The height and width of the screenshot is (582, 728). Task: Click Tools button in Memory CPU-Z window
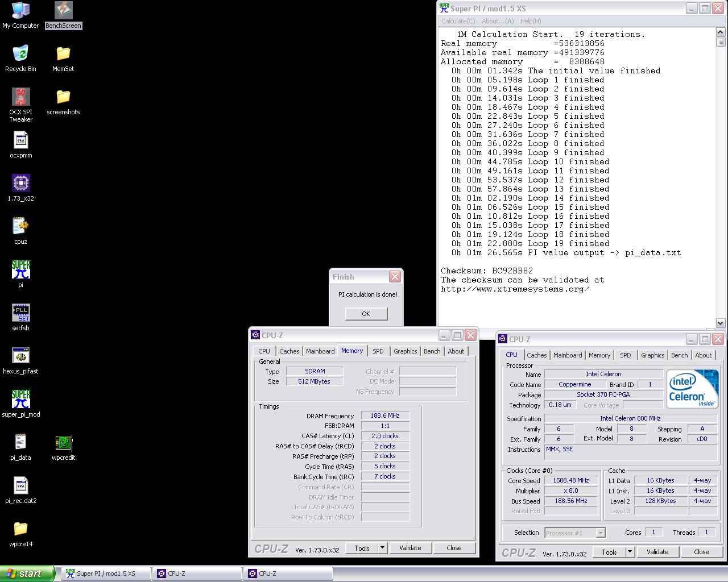[362, 548]
